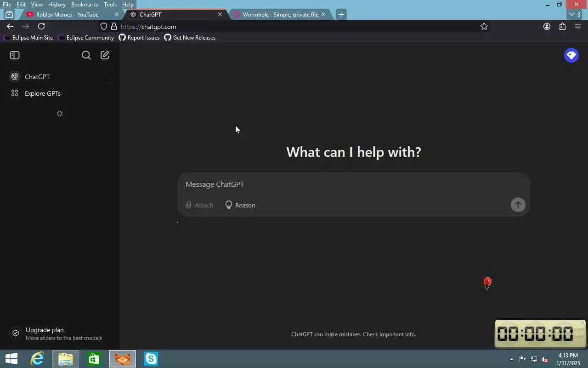The image size is (588, 368).
Task: Click the browser forward arrow
Action: [26, 27]
